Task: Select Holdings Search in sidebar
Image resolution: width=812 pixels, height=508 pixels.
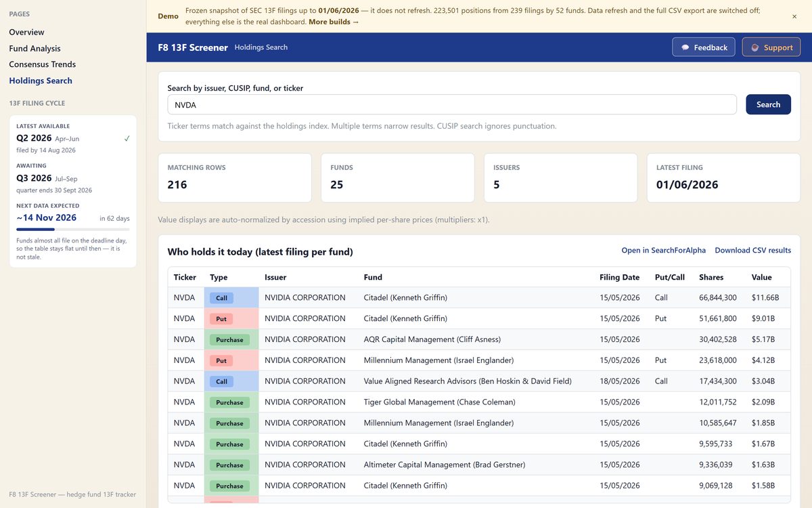Action: click(41, 81)
